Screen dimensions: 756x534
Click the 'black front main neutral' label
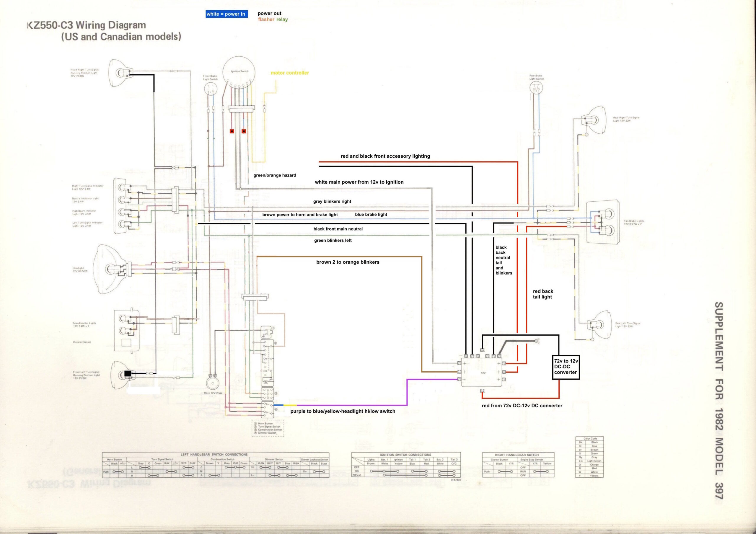[338, 229]
